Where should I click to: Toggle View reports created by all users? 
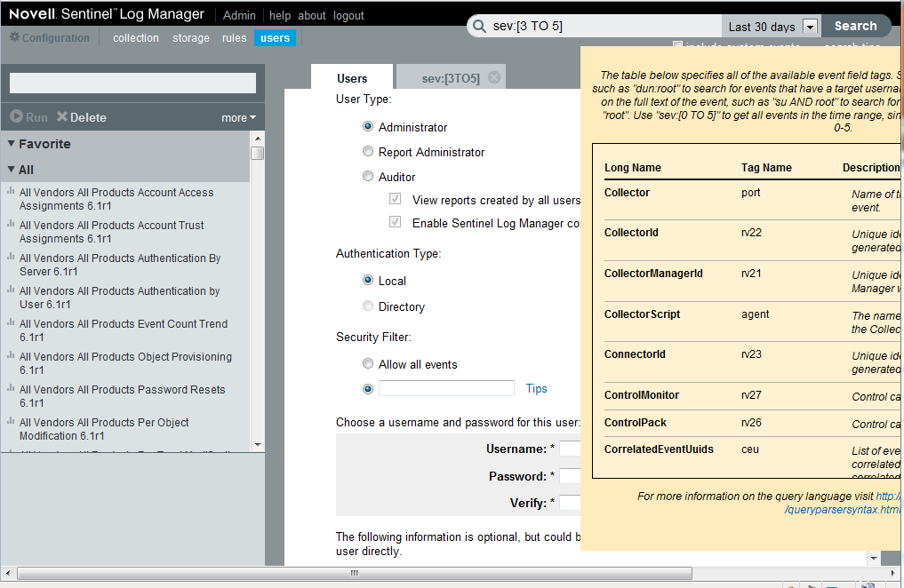click(x=395, y=199)
